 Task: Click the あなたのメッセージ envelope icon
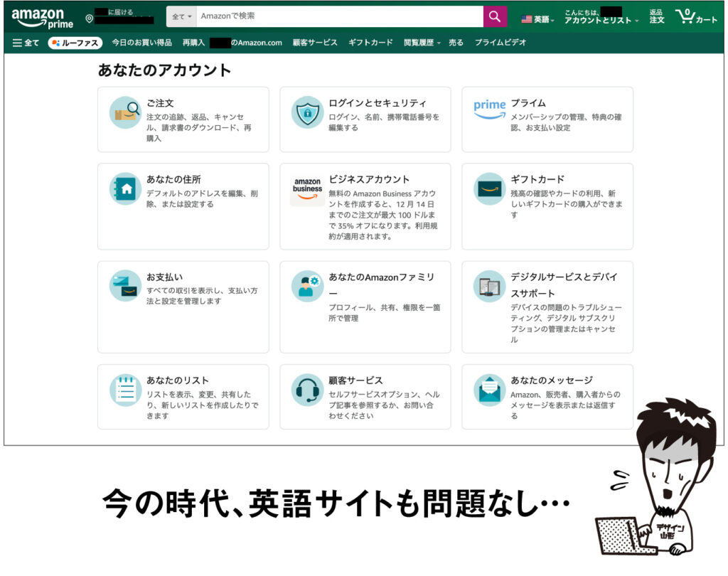pos(489,390)
